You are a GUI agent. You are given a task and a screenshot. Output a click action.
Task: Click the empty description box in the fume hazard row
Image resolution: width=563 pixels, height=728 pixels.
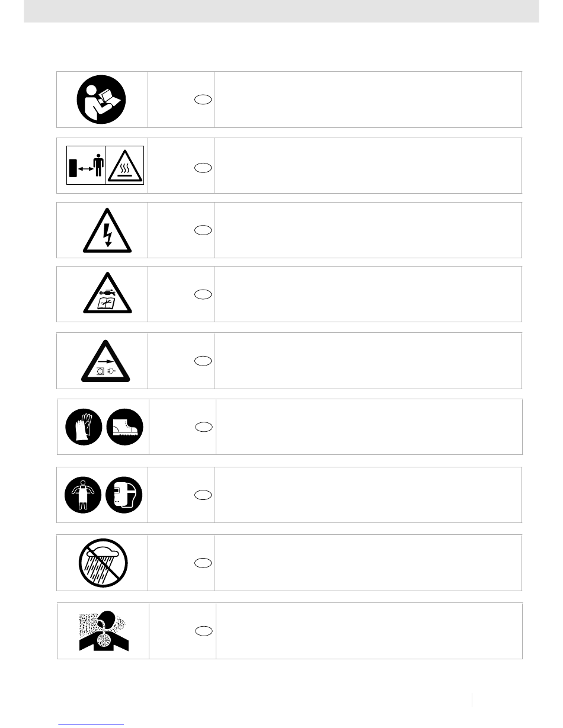coord(369,631)
